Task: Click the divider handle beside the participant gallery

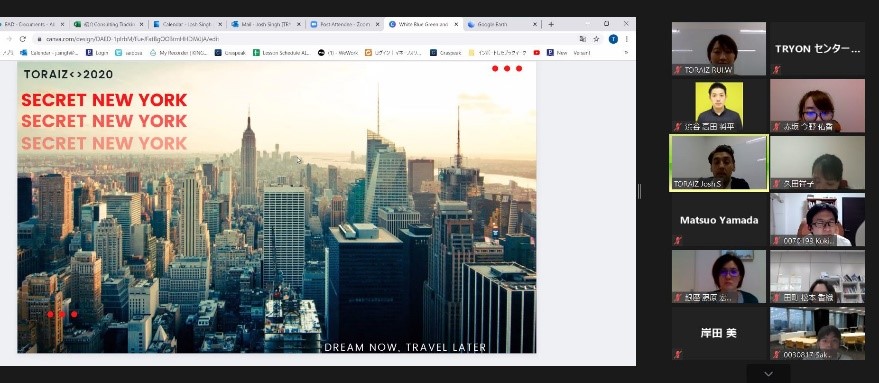Action: pyautogui.click(x=640, y=191)
